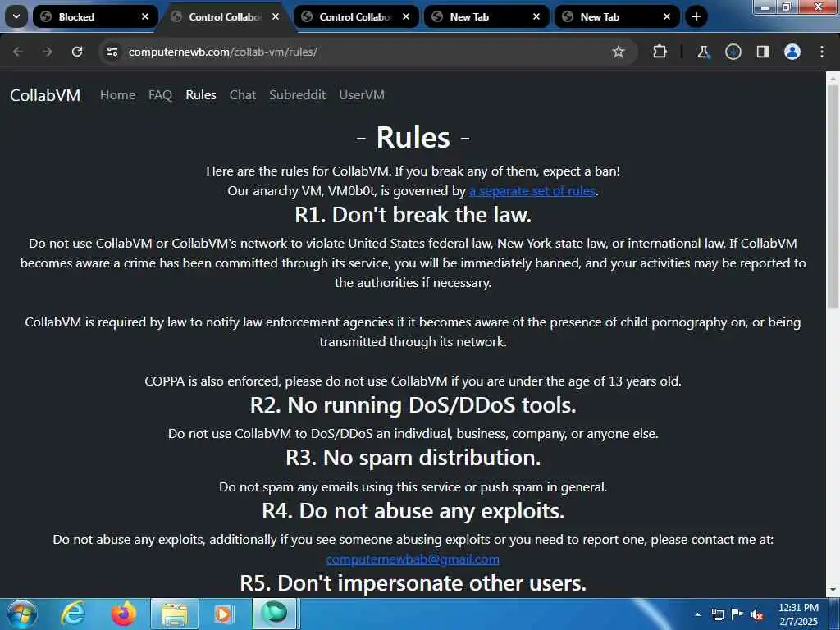Image resolution: width=840 pixels, height=630 pixels.
Task: Open the Extensions puzzle icon
Action: click(660, 52)
